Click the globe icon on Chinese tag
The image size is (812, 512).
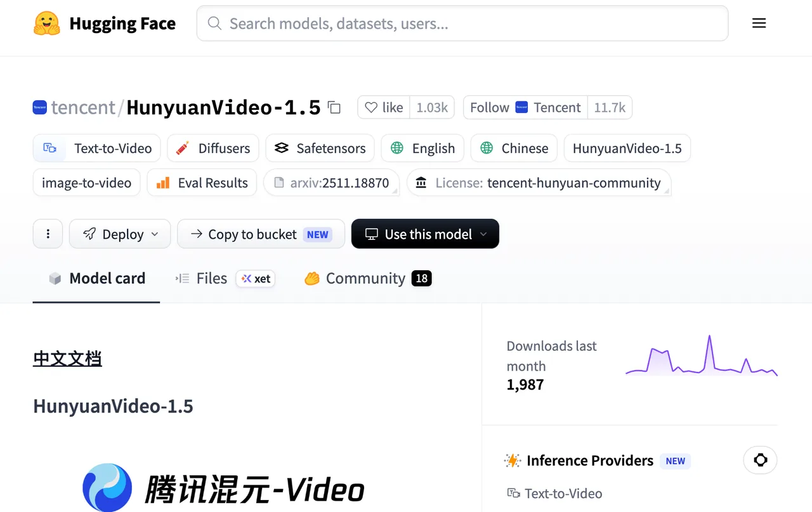tap(487, 148)
